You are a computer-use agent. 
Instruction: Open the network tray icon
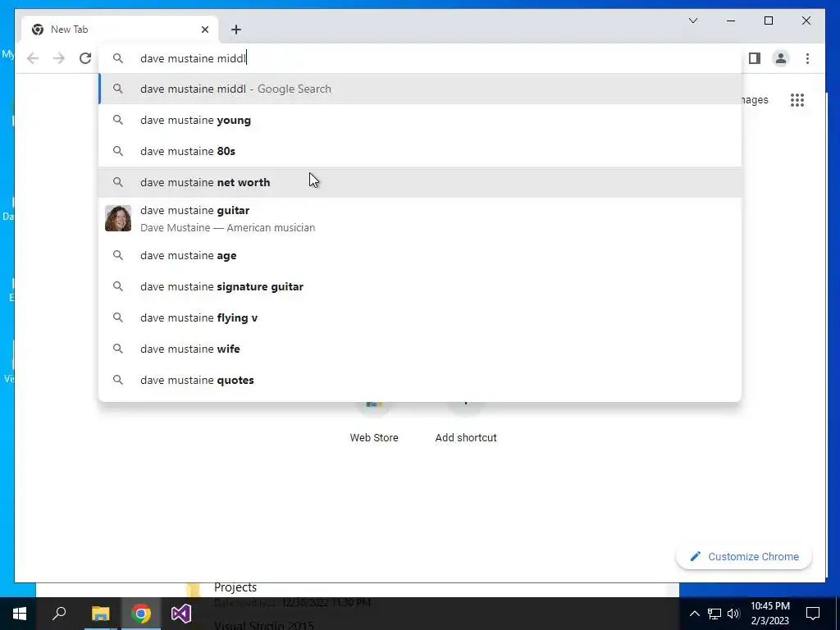click(x=714, y=614)
